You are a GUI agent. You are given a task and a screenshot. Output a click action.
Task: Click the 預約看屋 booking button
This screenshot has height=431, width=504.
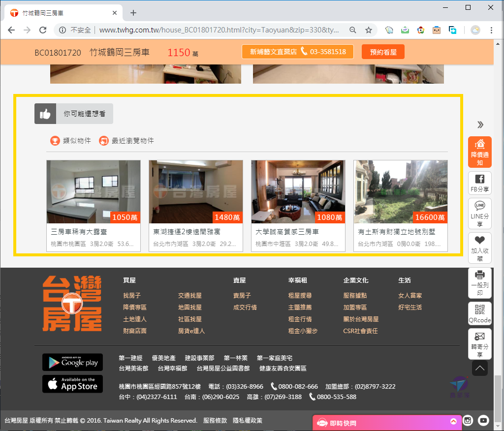pyautogui.click(x=383, y=52)
